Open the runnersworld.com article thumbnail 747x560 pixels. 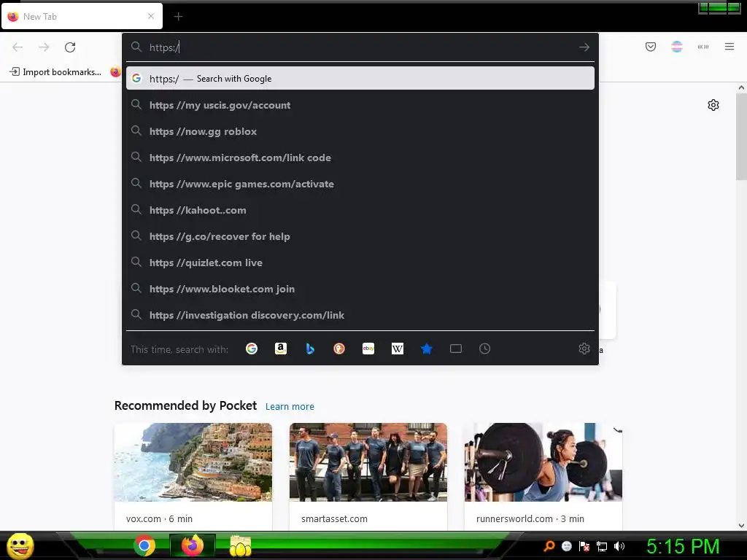(543, 462)
